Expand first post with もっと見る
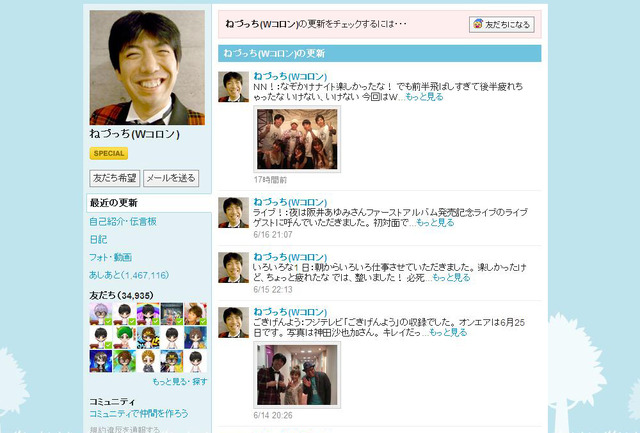640x433 pixels. coord(427,97)
